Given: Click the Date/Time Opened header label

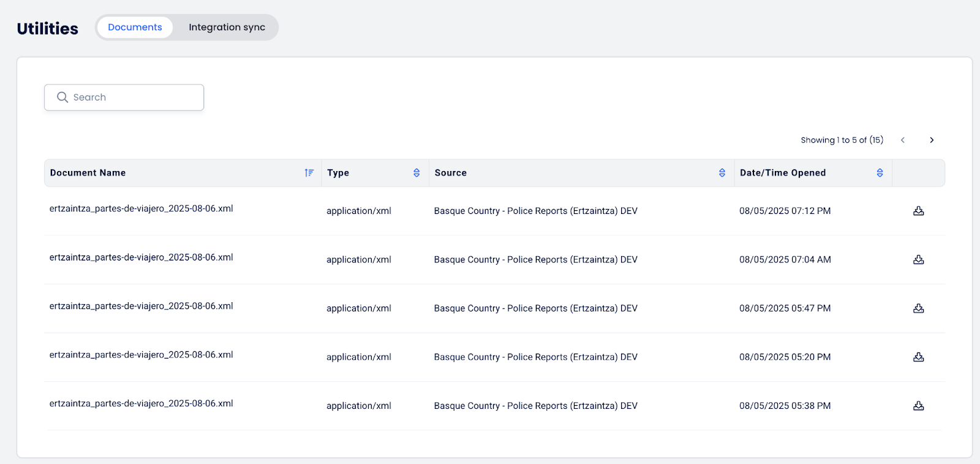Looking at the screenshot, I should tap(782, 173).
